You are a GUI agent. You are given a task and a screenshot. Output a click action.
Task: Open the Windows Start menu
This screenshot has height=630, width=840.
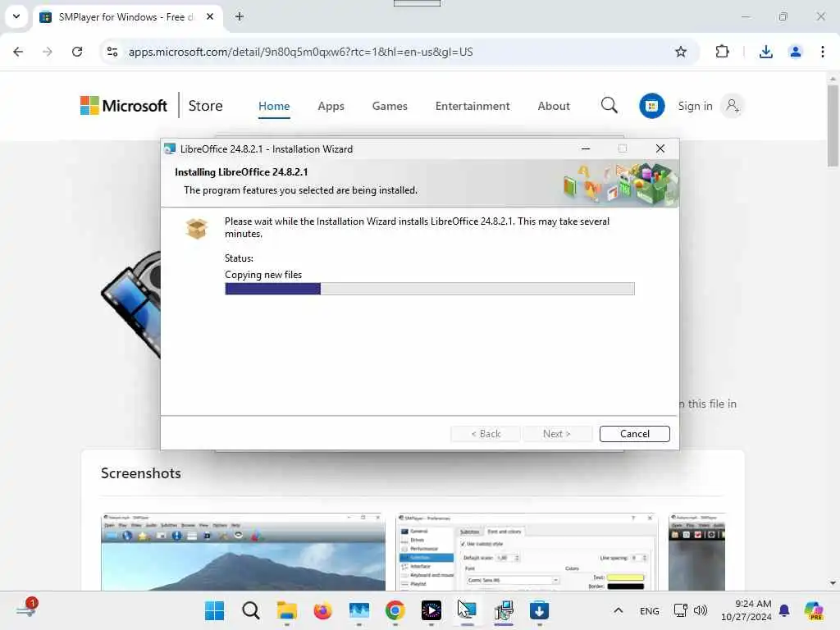point(214,610)
